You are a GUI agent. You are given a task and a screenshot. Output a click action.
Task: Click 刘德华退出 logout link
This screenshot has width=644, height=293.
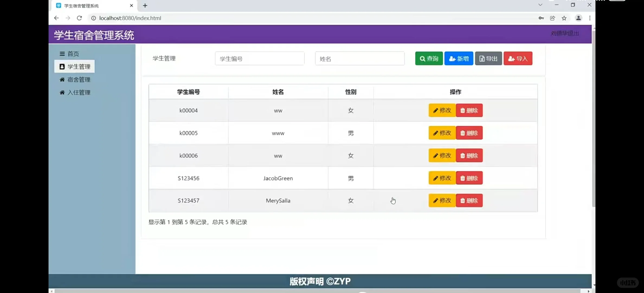[x=565, y=33]
